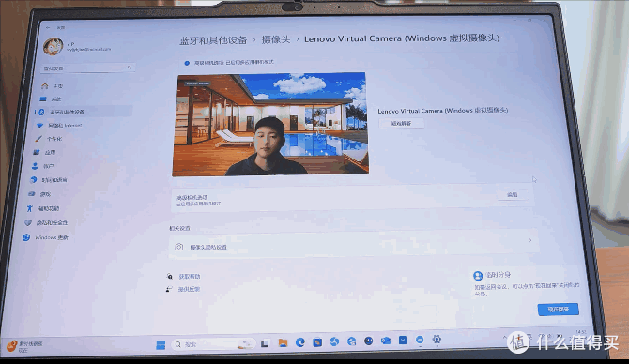Viewport: 629px width, 364px height.
Task: Click the camera preview thumbnail
Action: (x=270, y=124)
